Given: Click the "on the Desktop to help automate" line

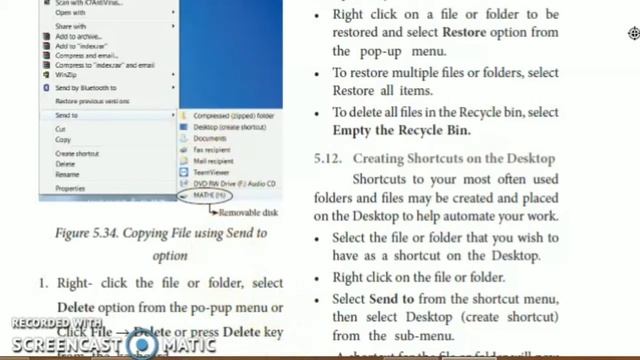Looking at the screenshot, I should coord(436,216).
